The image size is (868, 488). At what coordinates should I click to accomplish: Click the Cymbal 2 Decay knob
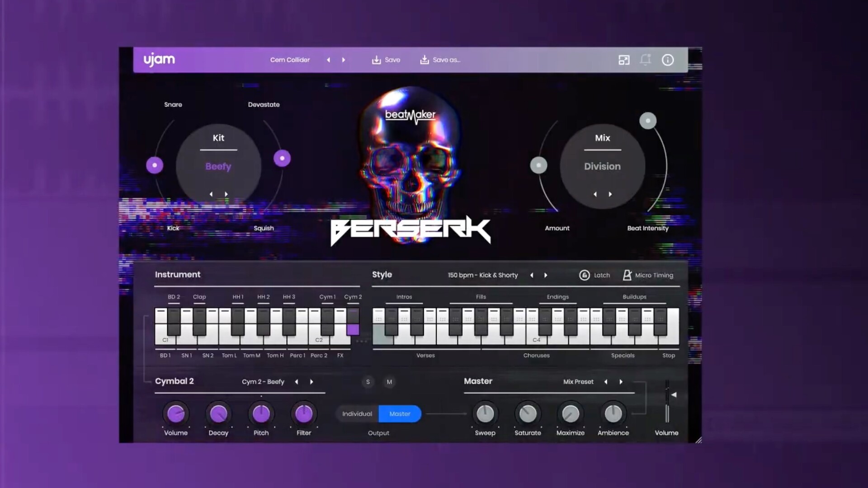(218, 414)
